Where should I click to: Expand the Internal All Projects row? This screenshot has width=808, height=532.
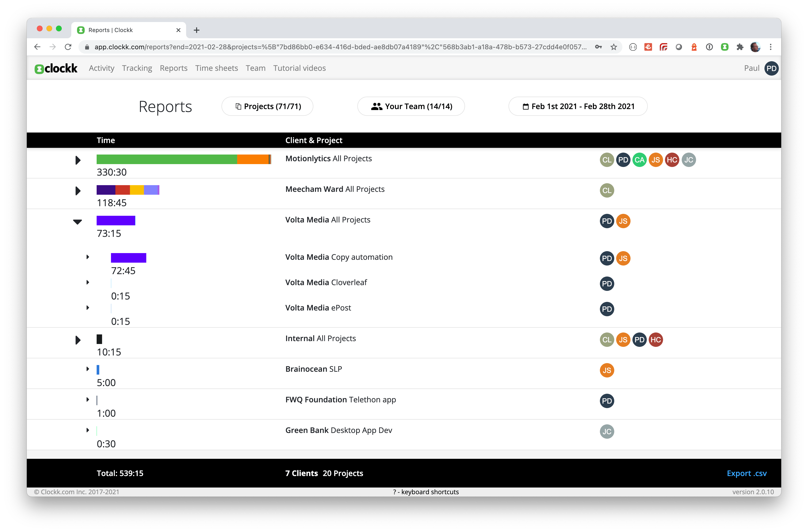[x=78, y=340]
